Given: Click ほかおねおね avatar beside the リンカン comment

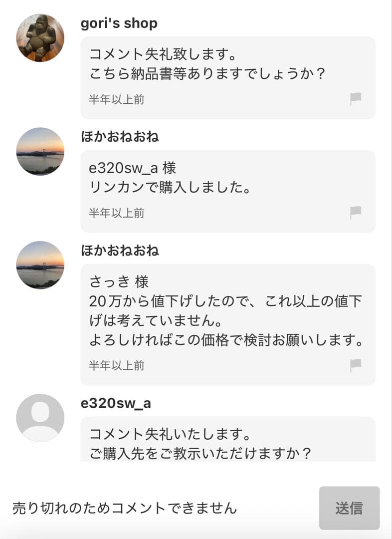Looking at the screenshot, I should click(x=40, y=151).
